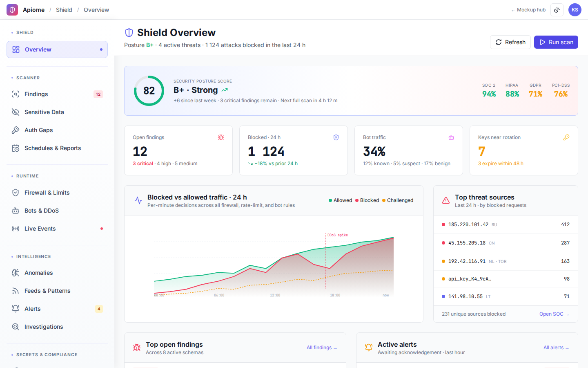Open the Open SOC link
The width and height of the screenshot is (588, 368).
(x=554, y=314)
